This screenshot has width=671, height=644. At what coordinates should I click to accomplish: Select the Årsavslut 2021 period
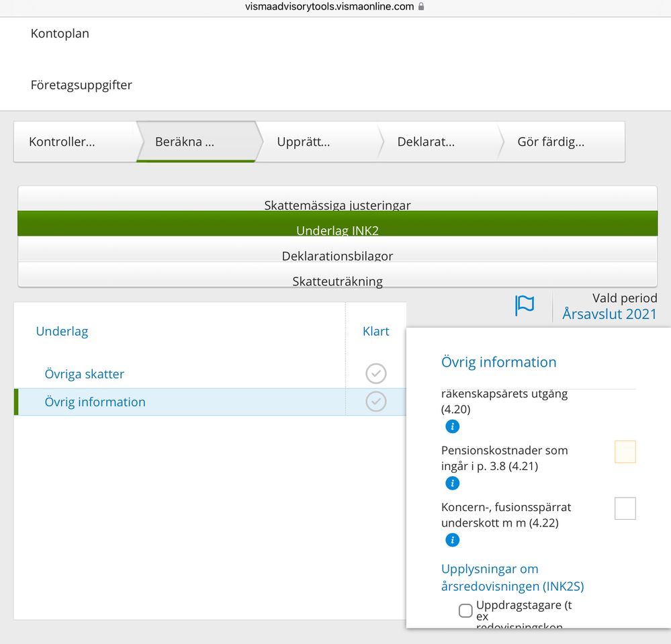[x=609, y=314]
